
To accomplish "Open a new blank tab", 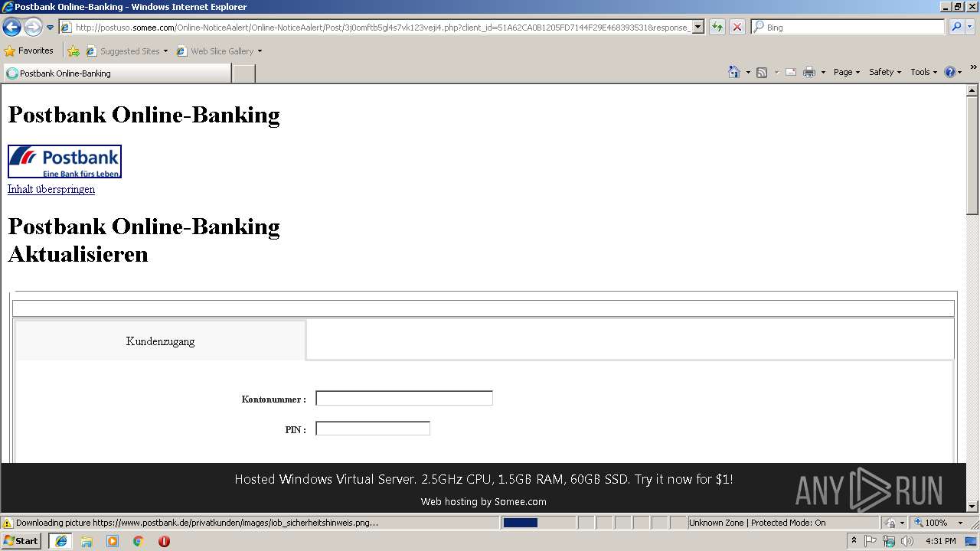I will click(243, 73).
